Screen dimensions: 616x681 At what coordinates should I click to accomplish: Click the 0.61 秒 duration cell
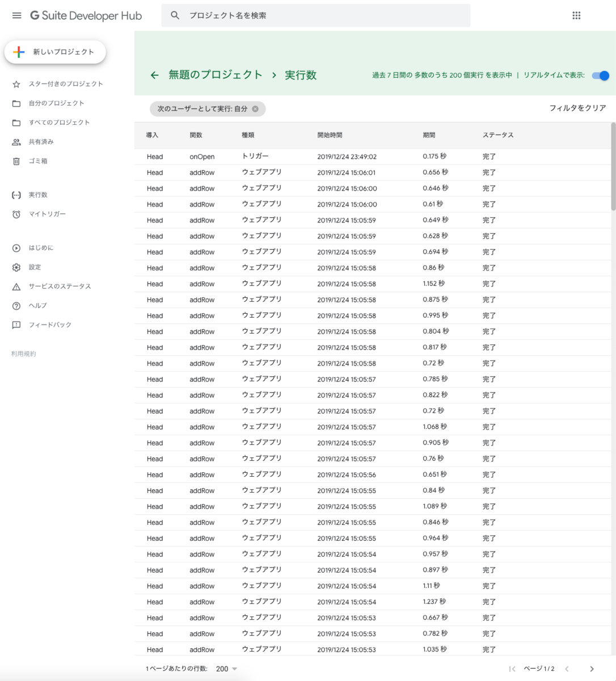pos(433,204)
